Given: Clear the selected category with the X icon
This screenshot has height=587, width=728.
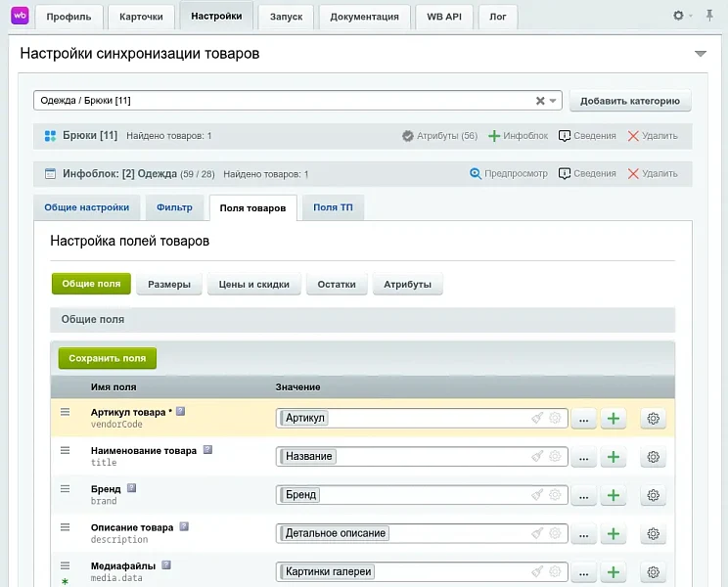Looking at the screenshot, I should point(540,101).
